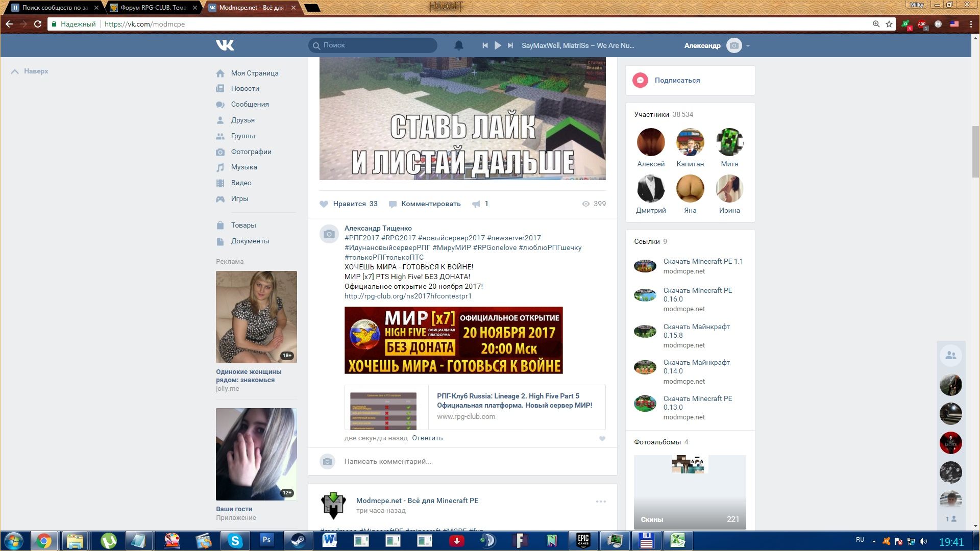
Task: Switch to Форум RPG-CLUB browser tab
Action: [154, 8]
